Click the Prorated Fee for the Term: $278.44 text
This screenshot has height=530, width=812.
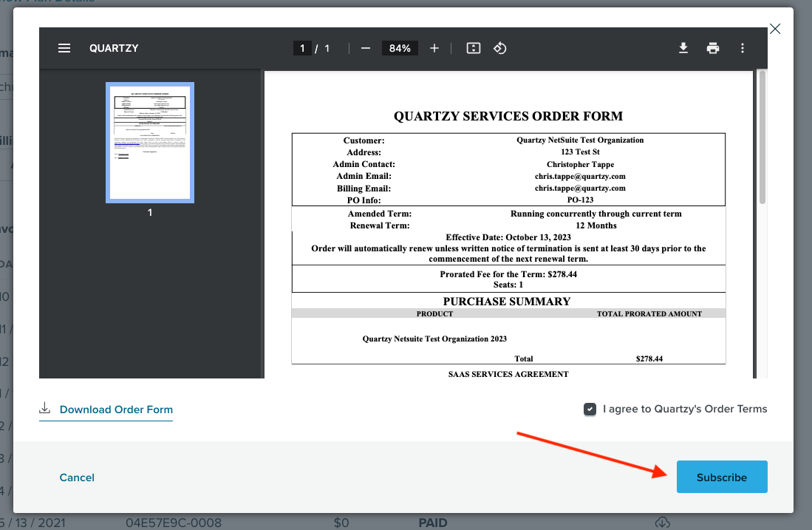(x=508, y=274)
